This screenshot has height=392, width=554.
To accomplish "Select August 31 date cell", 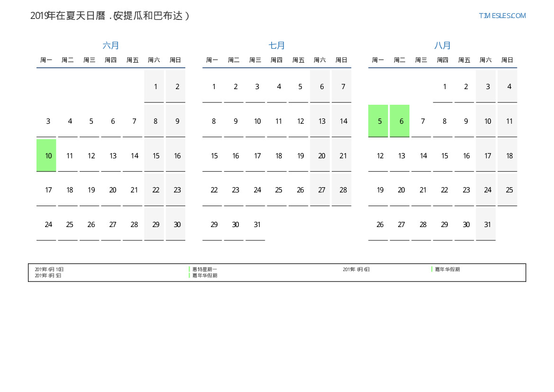I will (487, 225).
